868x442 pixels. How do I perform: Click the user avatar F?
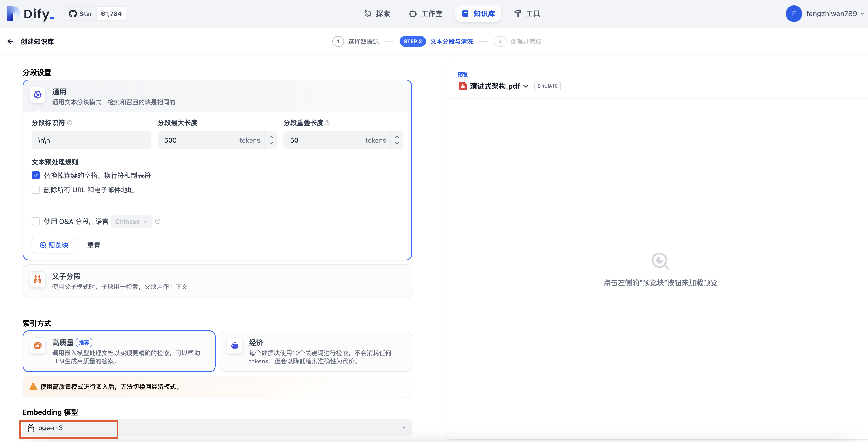793,14
